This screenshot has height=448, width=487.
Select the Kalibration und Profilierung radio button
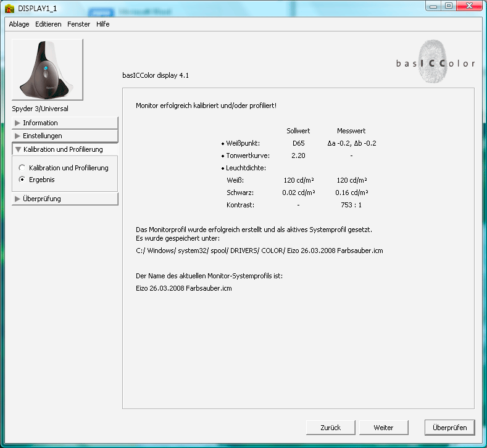(x=23, y=168)
